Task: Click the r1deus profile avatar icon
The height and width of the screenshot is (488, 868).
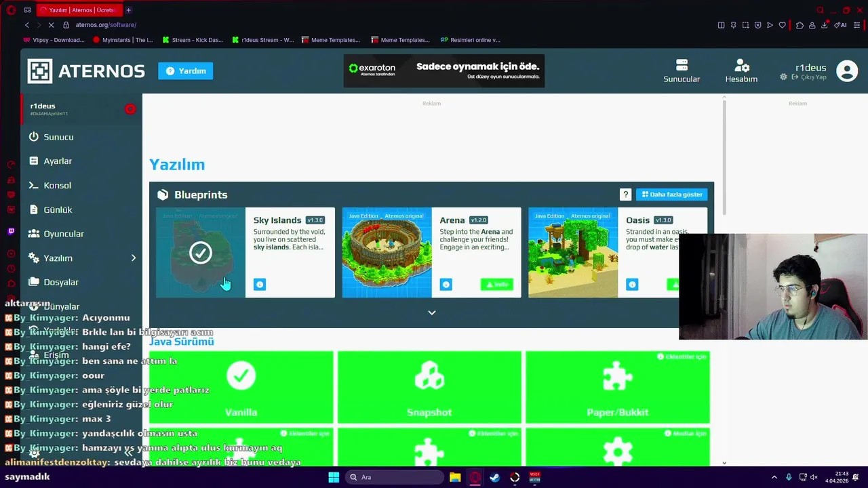Action: tap(847, 70)
